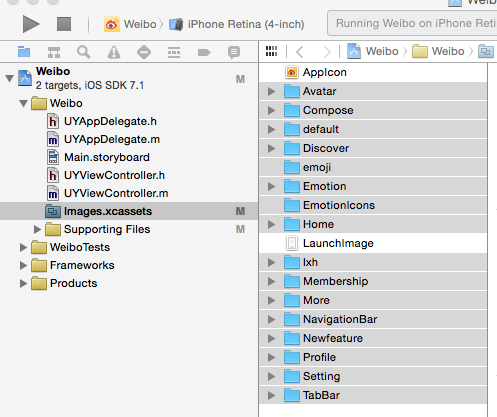
Task: Select the AppIcon asset
Action: coord(373,72)
